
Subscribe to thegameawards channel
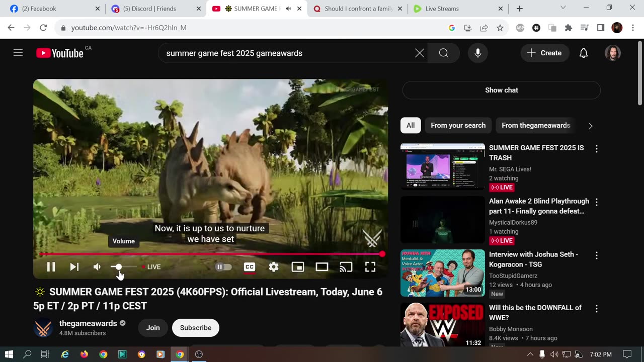(196, 328)
